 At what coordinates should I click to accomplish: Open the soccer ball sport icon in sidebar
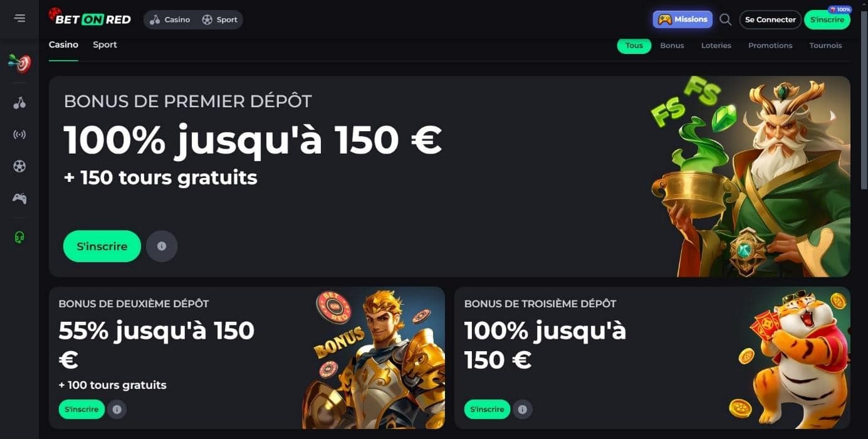(19, 166)
